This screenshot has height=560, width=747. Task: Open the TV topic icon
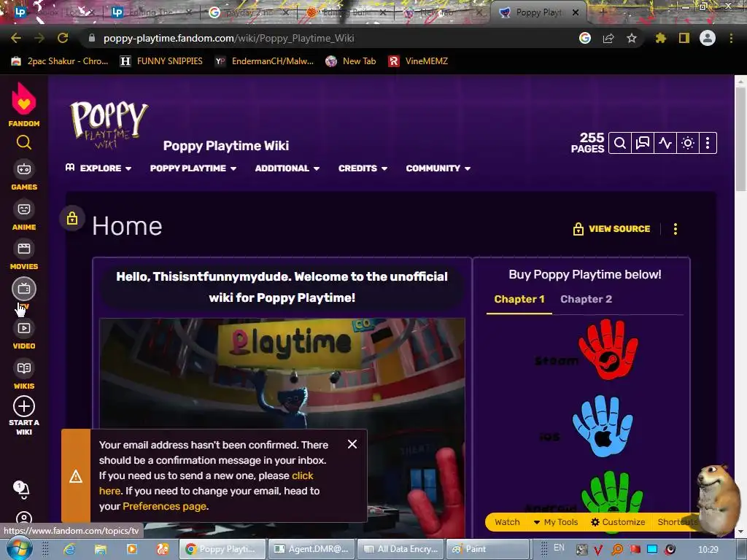point(24,289)
